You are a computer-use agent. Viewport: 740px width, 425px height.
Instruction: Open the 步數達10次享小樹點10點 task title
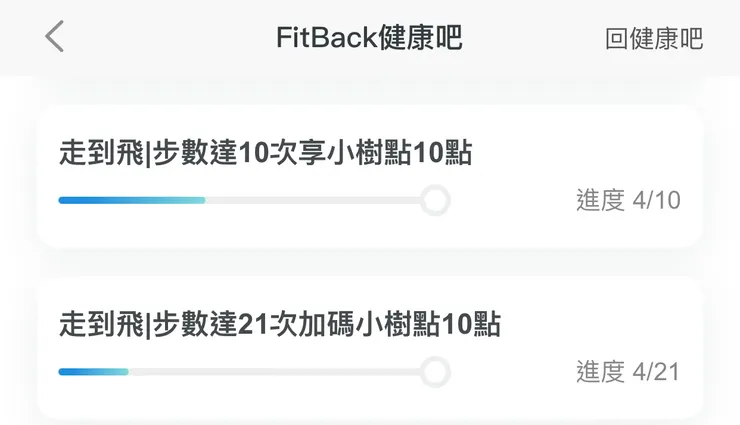pyautogui.click(x=265, y=154)
